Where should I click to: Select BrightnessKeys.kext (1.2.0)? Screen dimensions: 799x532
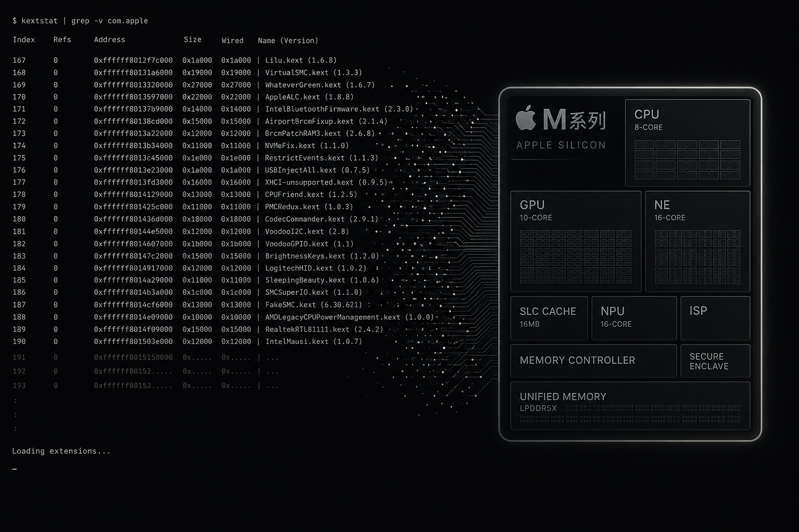(322, 256)
